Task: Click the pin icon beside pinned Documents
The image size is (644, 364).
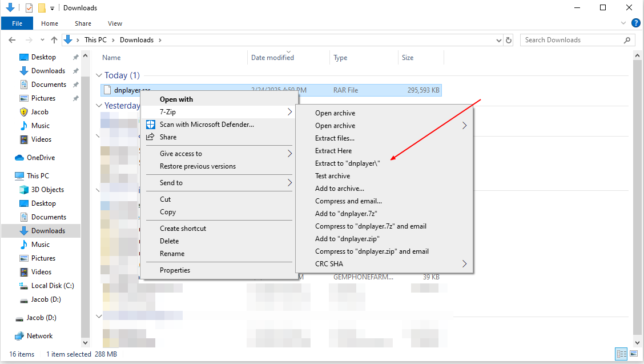Action: tap(75, 85)
